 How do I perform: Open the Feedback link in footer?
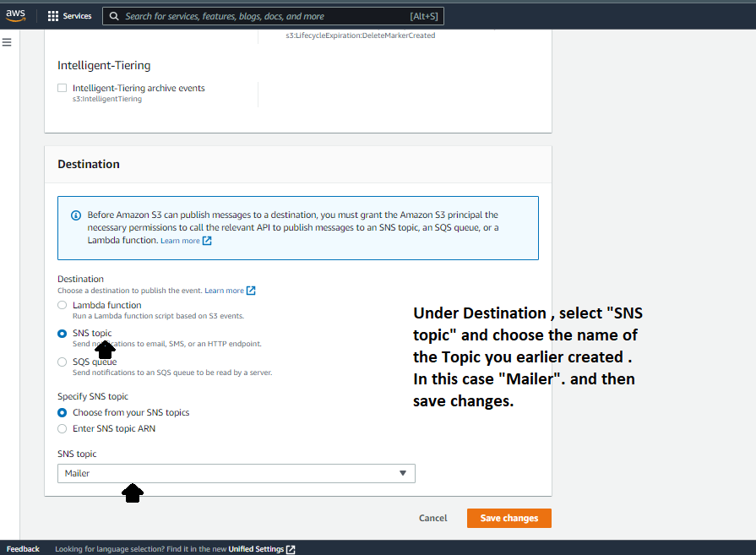pyautogui.click(x=23, y=549)
